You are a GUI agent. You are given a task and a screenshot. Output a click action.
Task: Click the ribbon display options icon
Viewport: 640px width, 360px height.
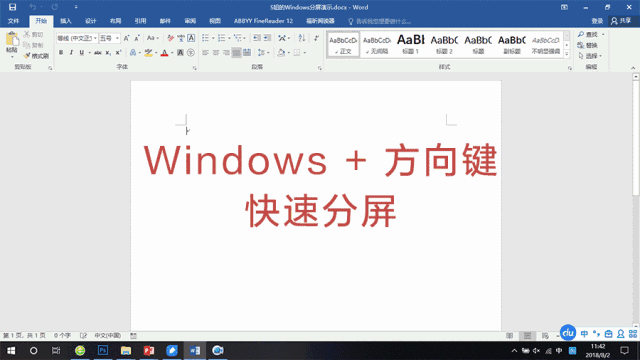click(x=564, y=7)
